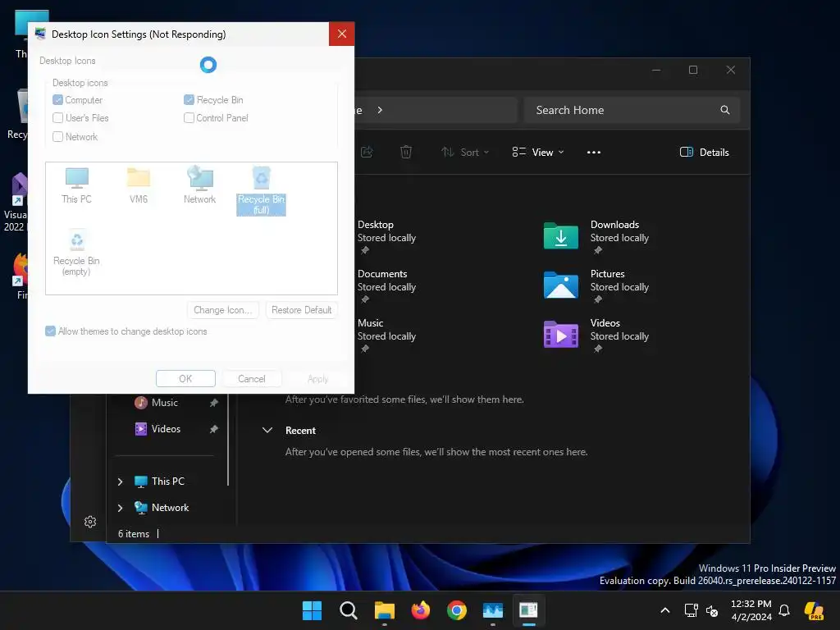Select the Network icon preview in dialog
The width and height of the screenshot is (840, 630).
click(200, 185)
